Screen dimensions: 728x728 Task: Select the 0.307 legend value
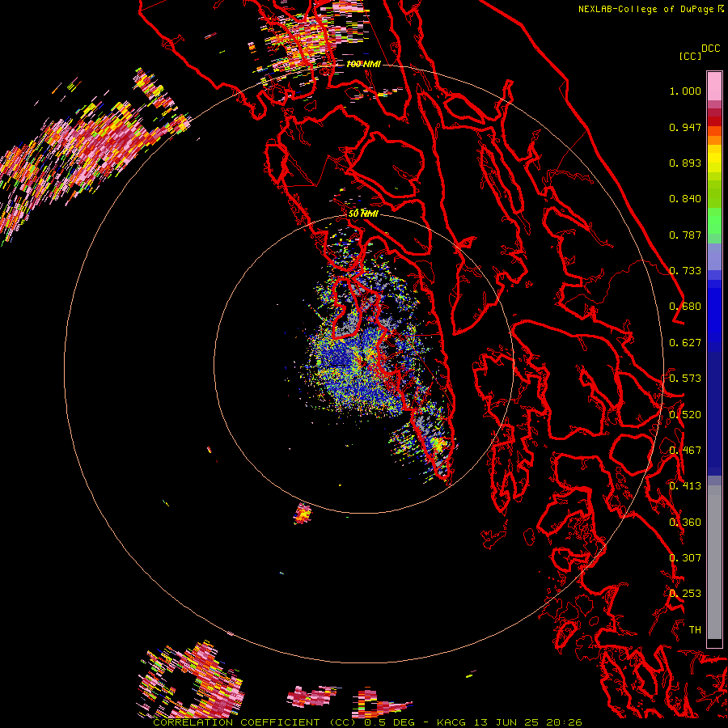(x=685, y=558)
